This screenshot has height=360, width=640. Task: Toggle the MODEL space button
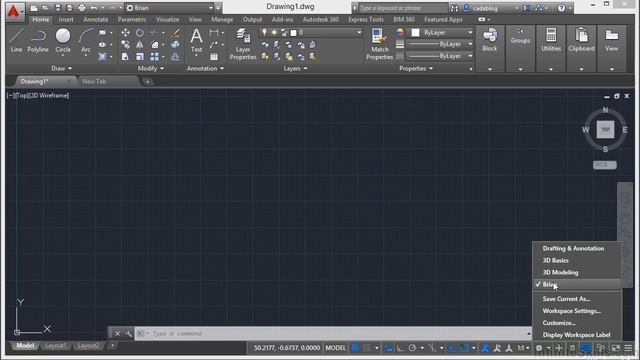336,348
